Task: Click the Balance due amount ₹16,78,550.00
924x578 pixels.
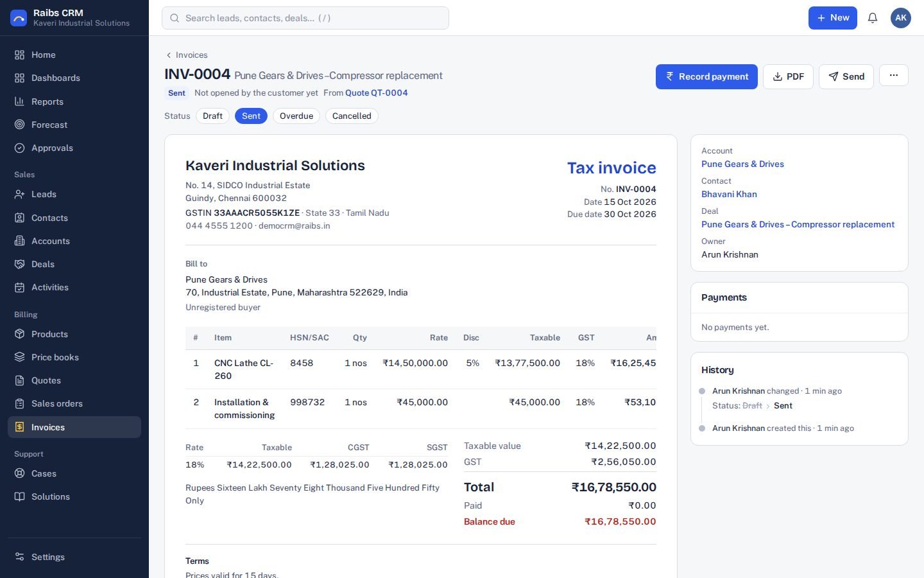Action: point(620,521)
